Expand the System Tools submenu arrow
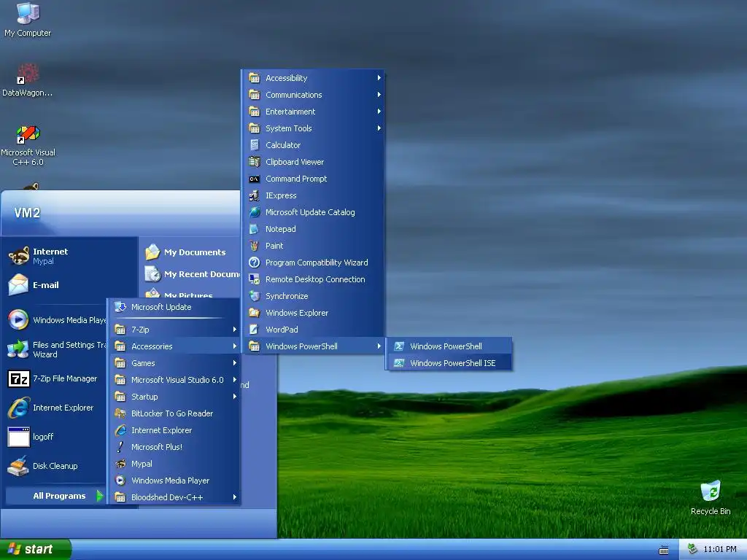Image resolution: width=747 pixels, height=560 pixels. [379, 128]
